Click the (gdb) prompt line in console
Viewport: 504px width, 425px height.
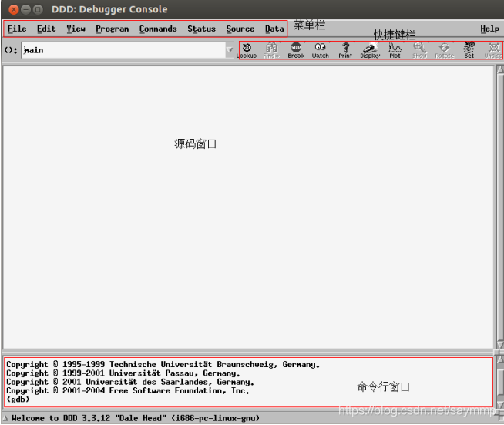[18, 400]
